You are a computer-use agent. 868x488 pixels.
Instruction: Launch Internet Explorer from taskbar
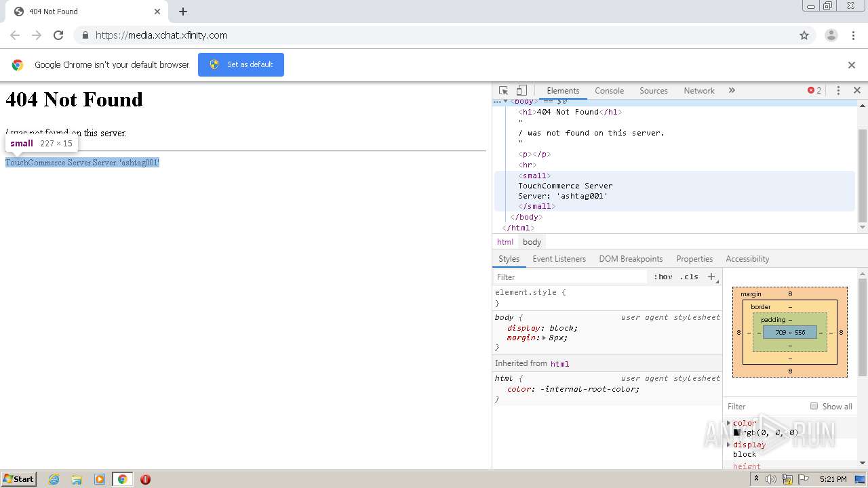coord(54,479)
